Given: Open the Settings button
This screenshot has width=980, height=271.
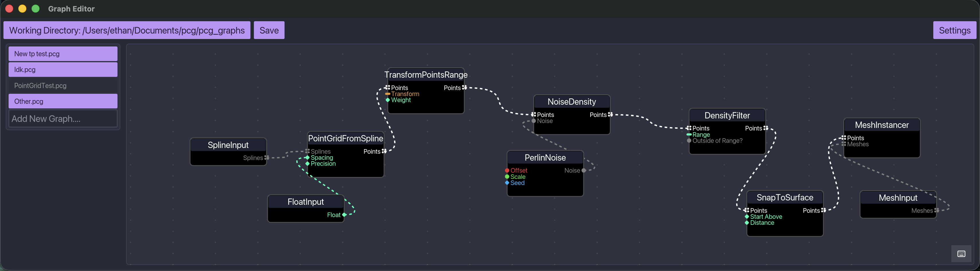Looking at the screenshot, I should pyautogui.click(x=954, y=30).
